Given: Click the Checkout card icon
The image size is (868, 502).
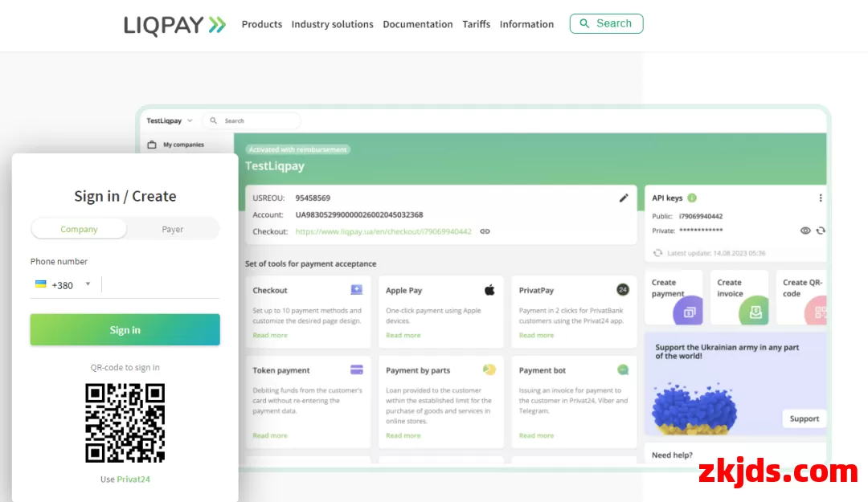Looking at the screenshot, I should click(357, 289).
